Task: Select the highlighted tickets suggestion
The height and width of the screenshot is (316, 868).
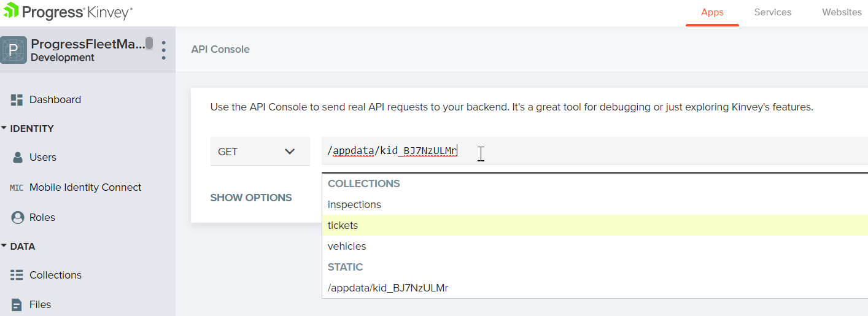Action: (x=595, y=225)
